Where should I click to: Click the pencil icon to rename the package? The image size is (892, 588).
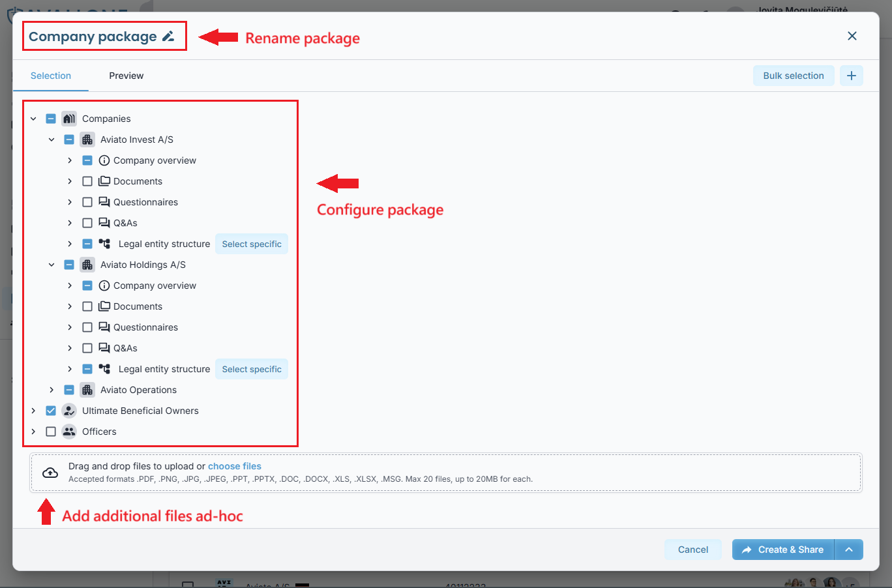click(x=168, y=37)
